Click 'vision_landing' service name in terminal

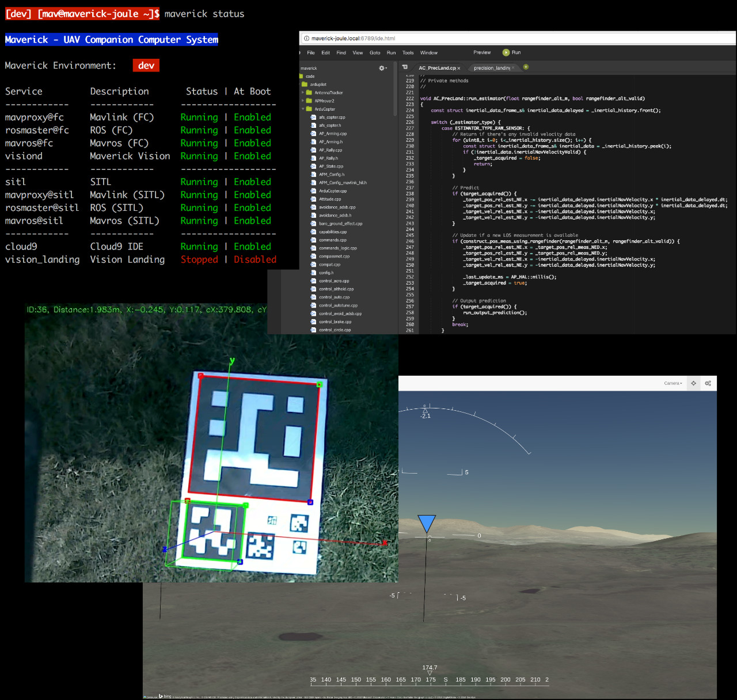(43, 260)
